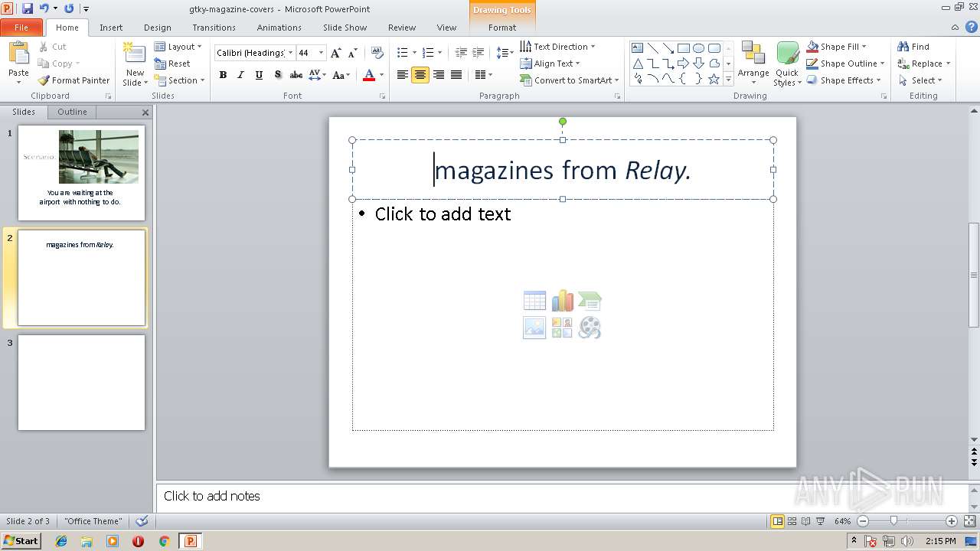Click to add notes field
980x551 pixels.
pos(563,496)
